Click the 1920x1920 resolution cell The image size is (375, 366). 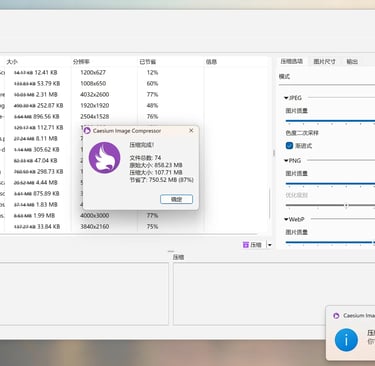click(x=95, y=106)
